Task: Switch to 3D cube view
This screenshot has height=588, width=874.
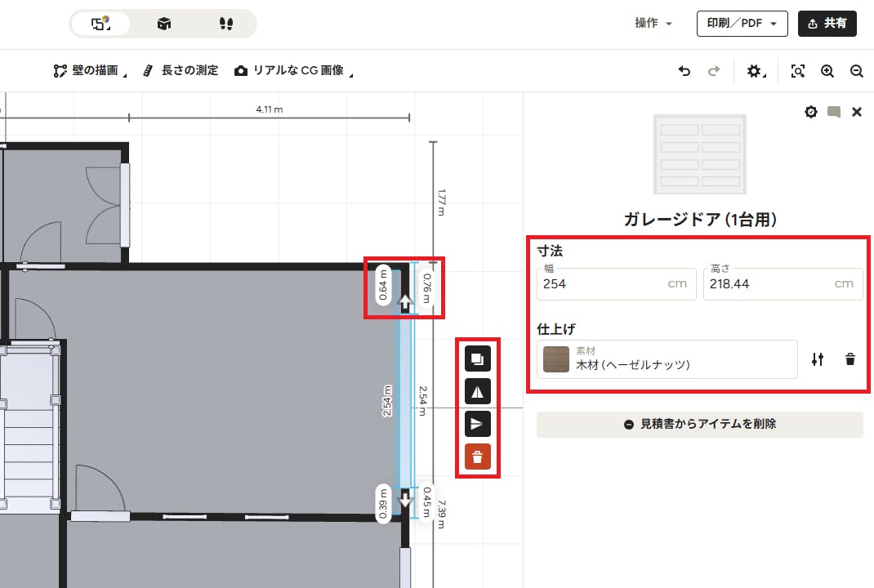Action: coord(164,24)
